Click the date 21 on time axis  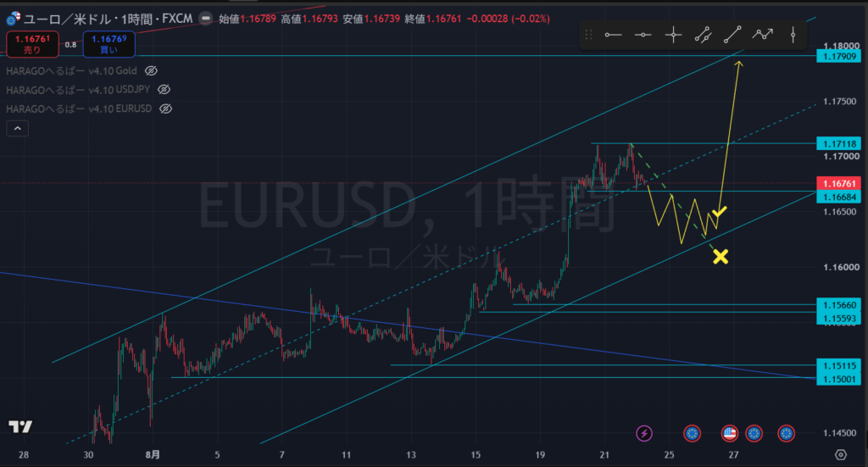coord(604,455)
